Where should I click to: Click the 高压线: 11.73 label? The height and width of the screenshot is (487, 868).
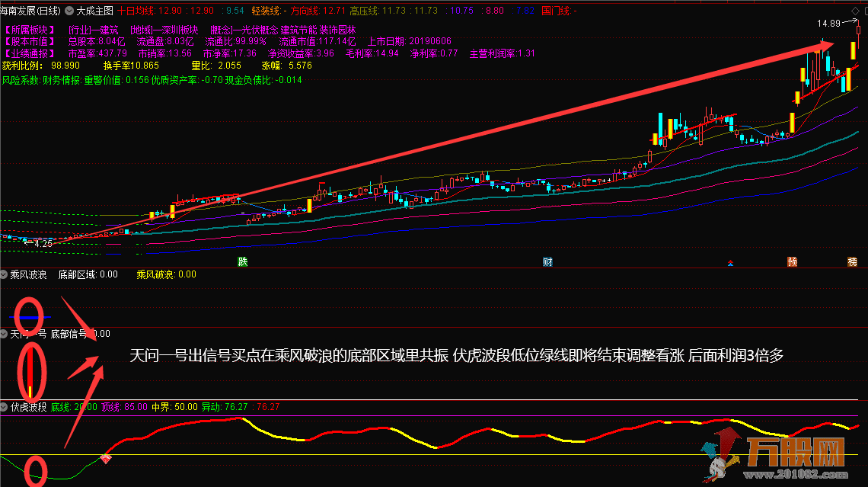click(x=378, y=11)
